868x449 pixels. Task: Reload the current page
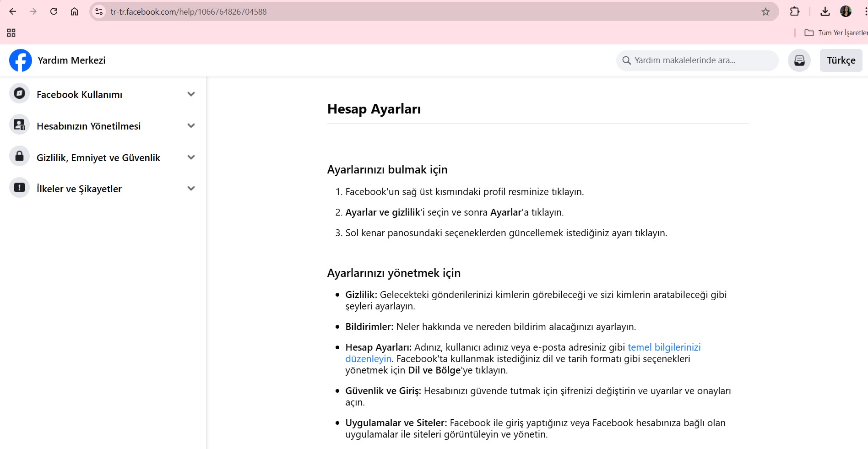pos(54,11)
